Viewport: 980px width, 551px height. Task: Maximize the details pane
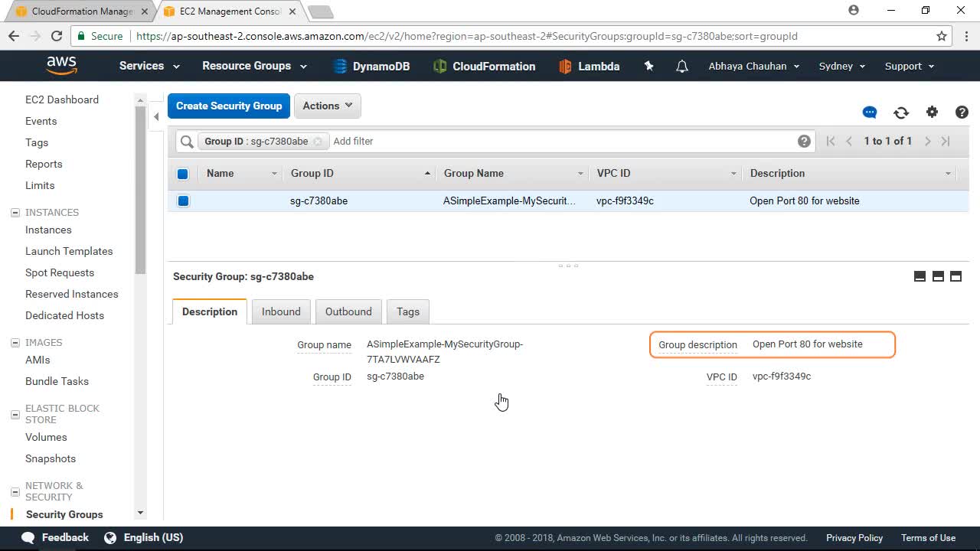955,276
